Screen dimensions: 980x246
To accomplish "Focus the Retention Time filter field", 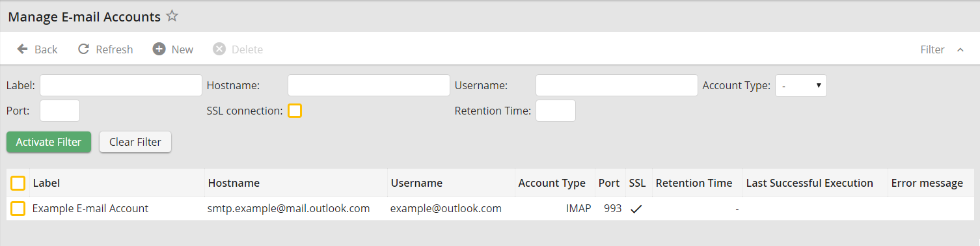I will click(x=556, y=111).
